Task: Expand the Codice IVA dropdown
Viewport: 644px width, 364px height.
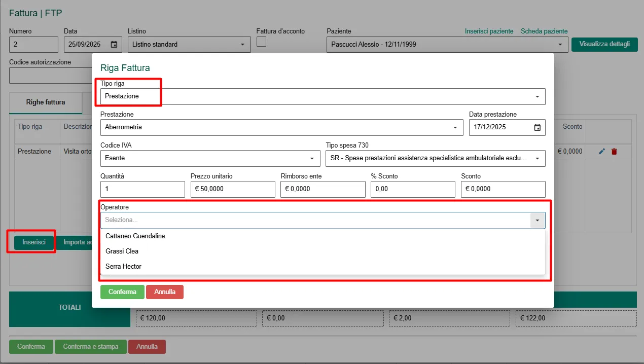Action: 312,158
